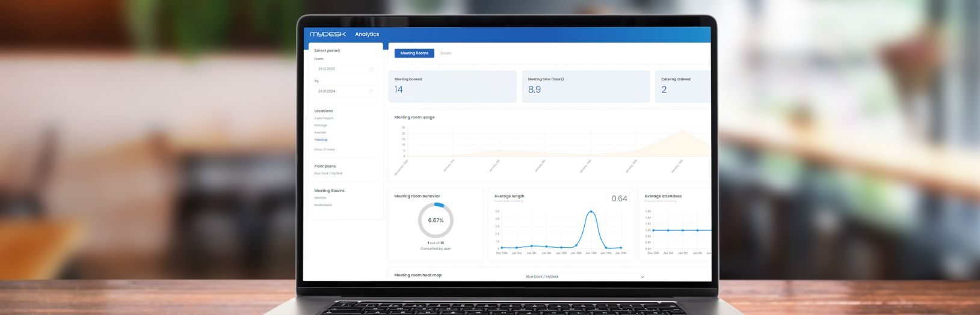The image size is (980, 315).
Task: Click the 'Floor plans' sidebar heading
Action: tap(325, 166)
